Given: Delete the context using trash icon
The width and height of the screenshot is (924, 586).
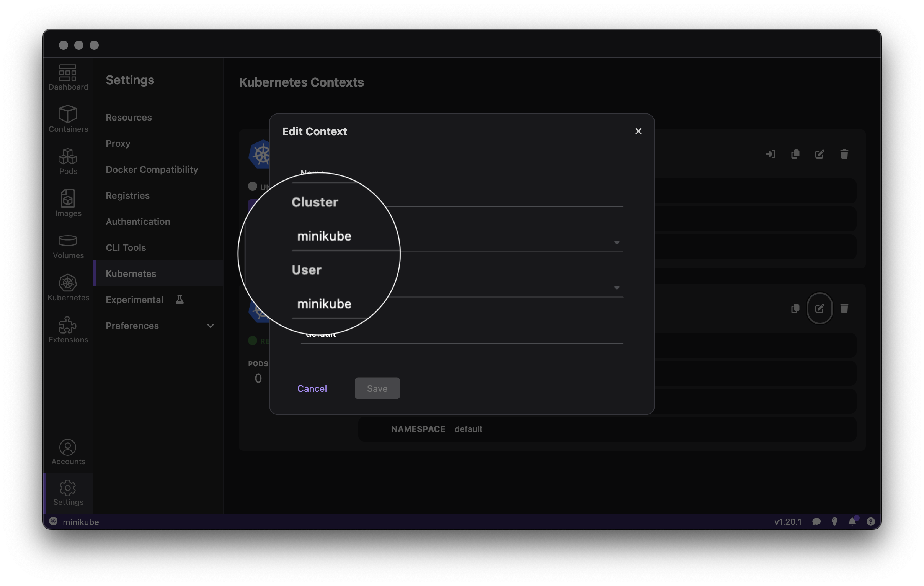Looking at the screenshot, I should click(844, 154).
